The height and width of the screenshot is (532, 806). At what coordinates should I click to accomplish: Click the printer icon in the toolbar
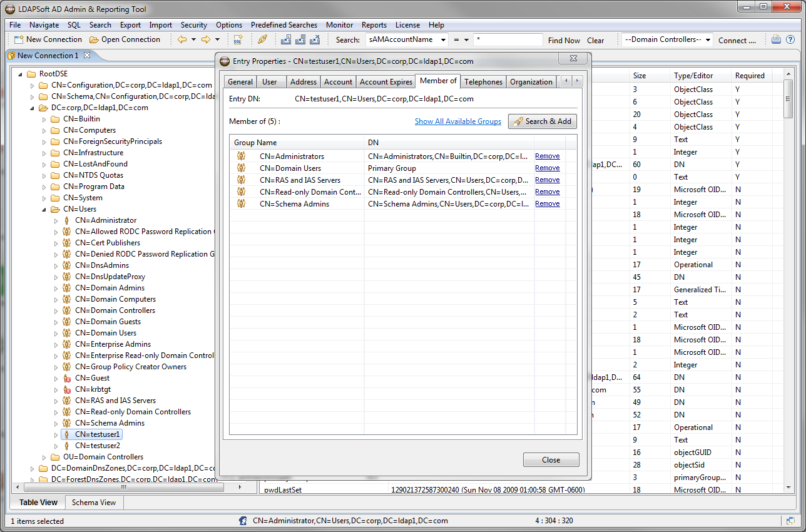pyautogui.click(x=776, y=39)
